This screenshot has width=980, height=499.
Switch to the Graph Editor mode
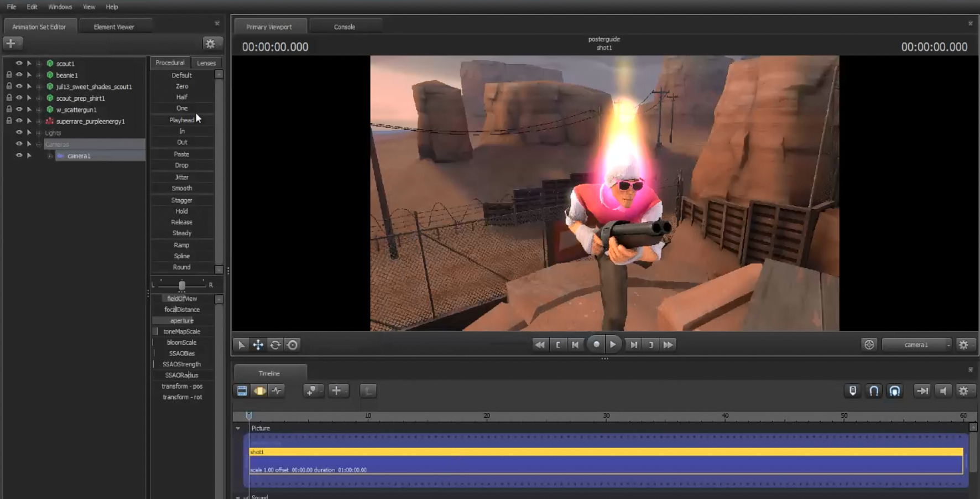click(277, 391)
